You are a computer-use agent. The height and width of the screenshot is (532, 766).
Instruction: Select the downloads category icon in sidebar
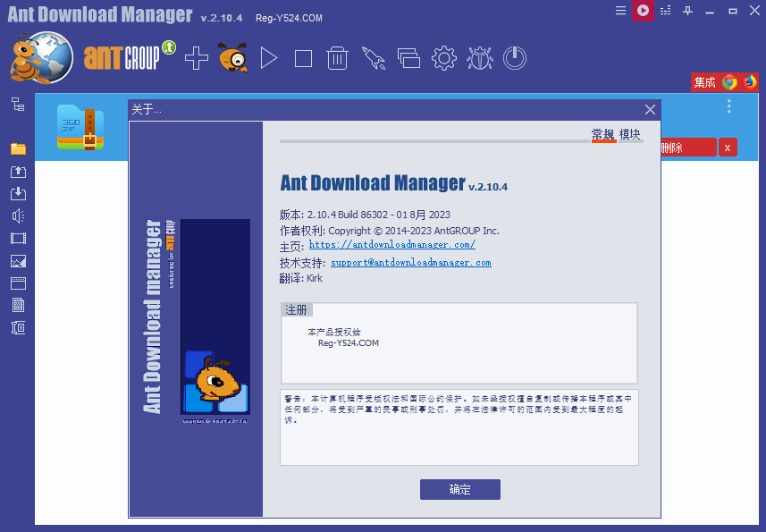click(x=18, y=193)
